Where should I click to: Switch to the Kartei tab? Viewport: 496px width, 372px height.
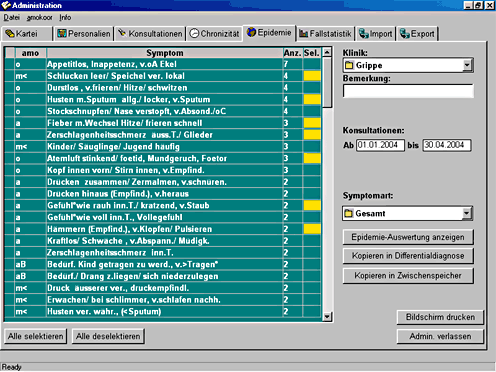click(x=27, y=34)
